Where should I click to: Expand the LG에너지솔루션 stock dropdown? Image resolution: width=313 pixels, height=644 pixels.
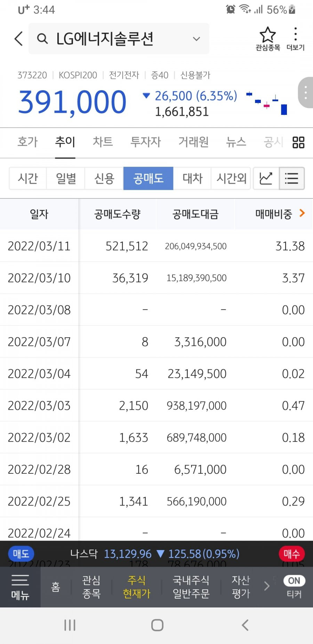click(x=196, y=39)
